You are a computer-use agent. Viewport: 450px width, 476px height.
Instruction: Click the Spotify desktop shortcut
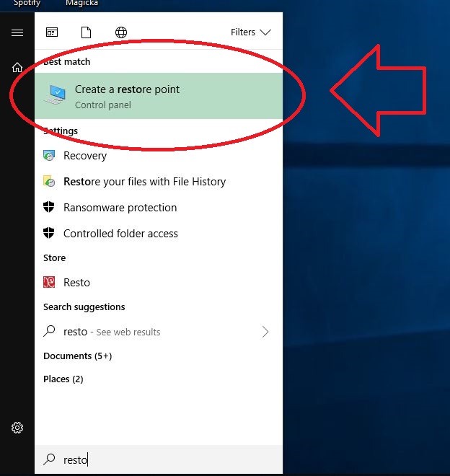(x=27, y=4)
